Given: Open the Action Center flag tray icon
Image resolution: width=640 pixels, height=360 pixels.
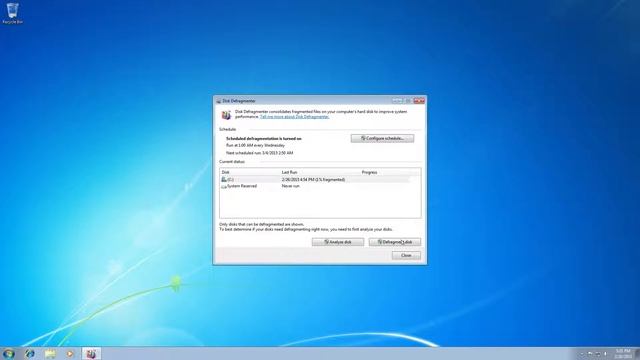Looking at the screenshot, I should [590, 353].
